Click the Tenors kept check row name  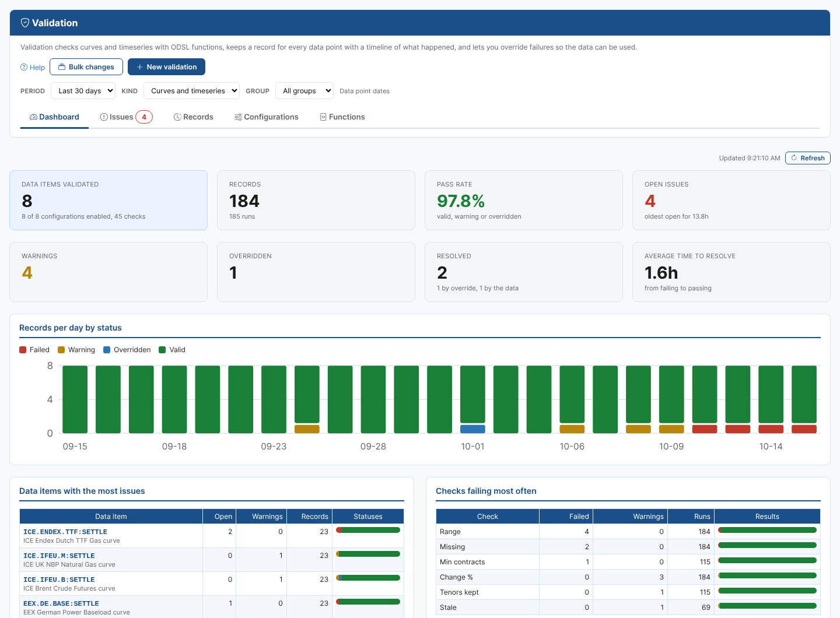(459, 592)
